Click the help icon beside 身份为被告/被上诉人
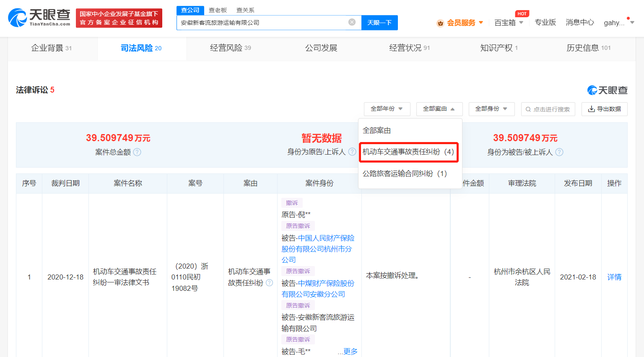644x357 pixels. click(x=559, y=153)
